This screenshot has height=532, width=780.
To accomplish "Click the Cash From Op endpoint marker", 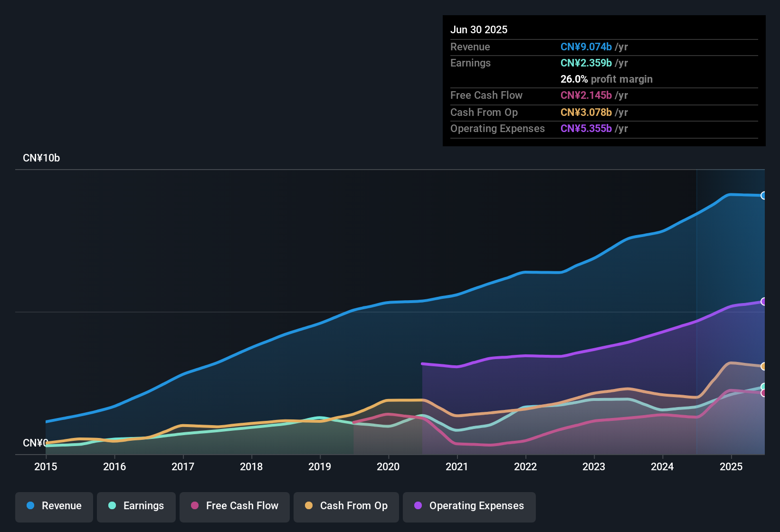I will [x=764, y=367].
